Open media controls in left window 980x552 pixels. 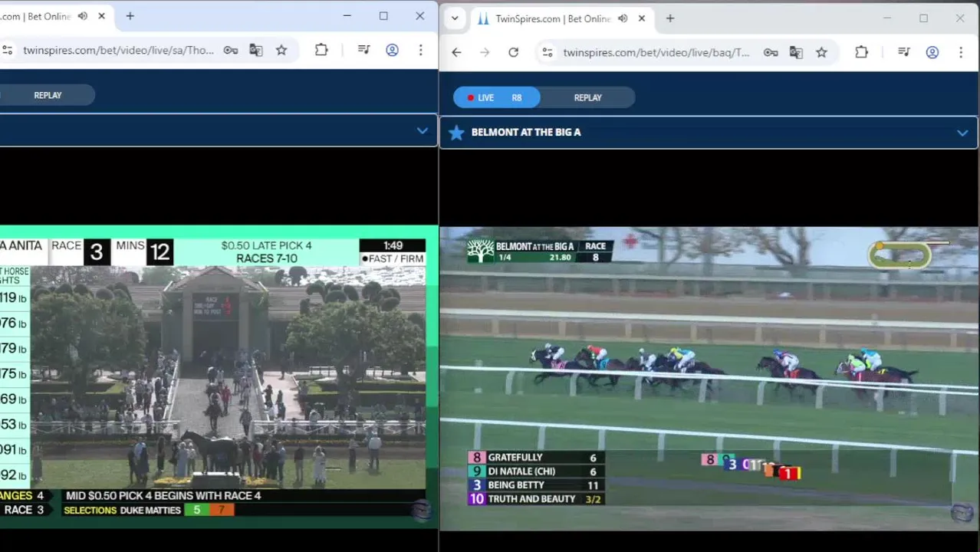pos(364,50)
